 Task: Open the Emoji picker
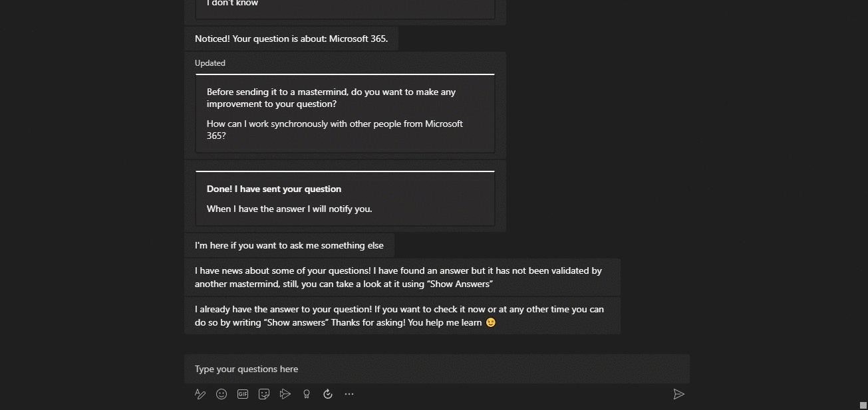click(x=221, y=394)
